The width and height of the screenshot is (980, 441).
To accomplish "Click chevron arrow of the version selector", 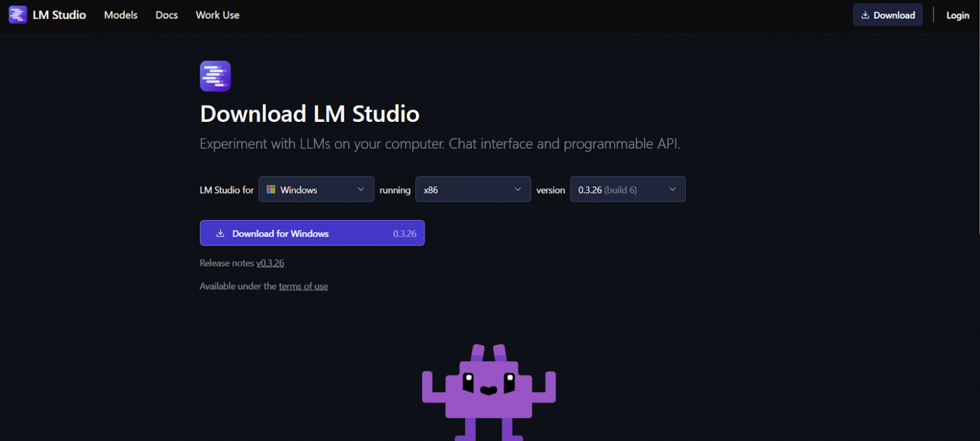I will coord(672,189).
